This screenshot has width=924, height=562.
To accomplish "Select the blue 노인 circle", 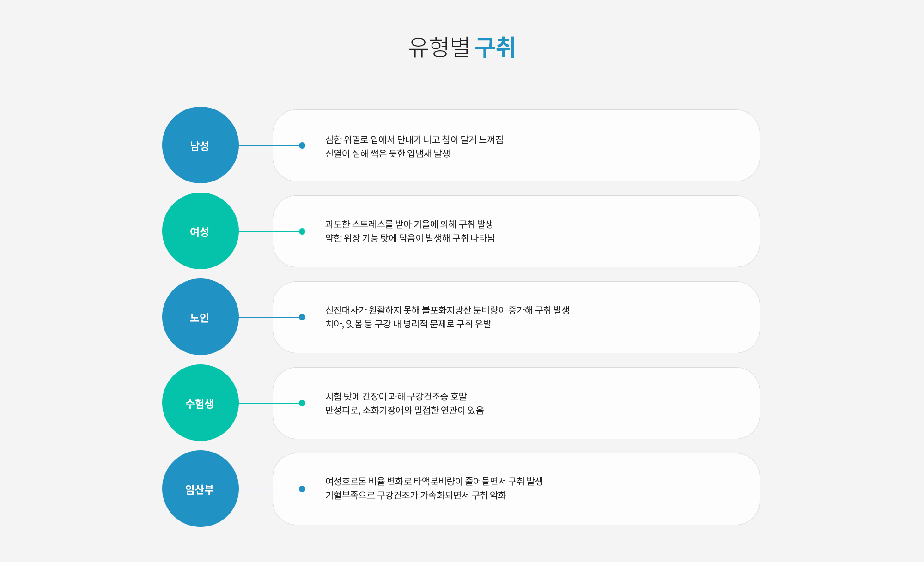I will pyautogui.click(x=201, y=317).
